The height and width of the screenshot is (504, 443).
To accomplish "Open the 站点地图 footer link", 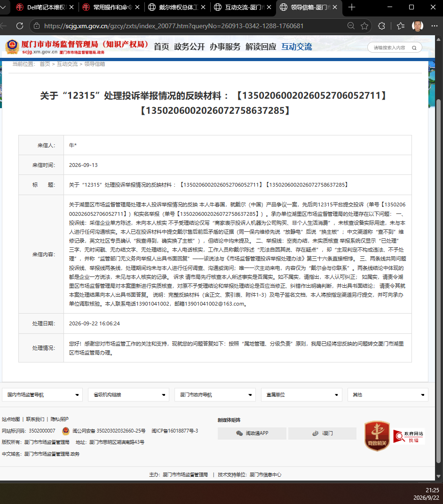I will coord(11,419).
